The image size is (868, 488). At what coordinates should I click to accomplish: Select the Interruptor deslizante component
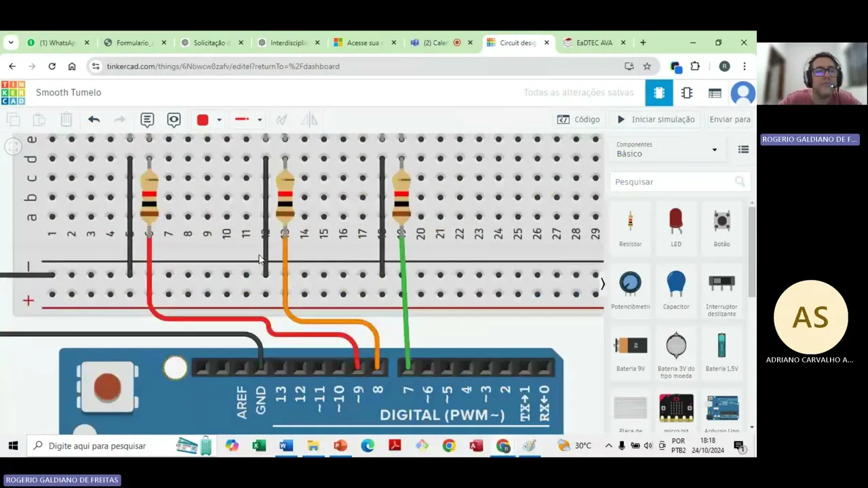click(722, 291)
